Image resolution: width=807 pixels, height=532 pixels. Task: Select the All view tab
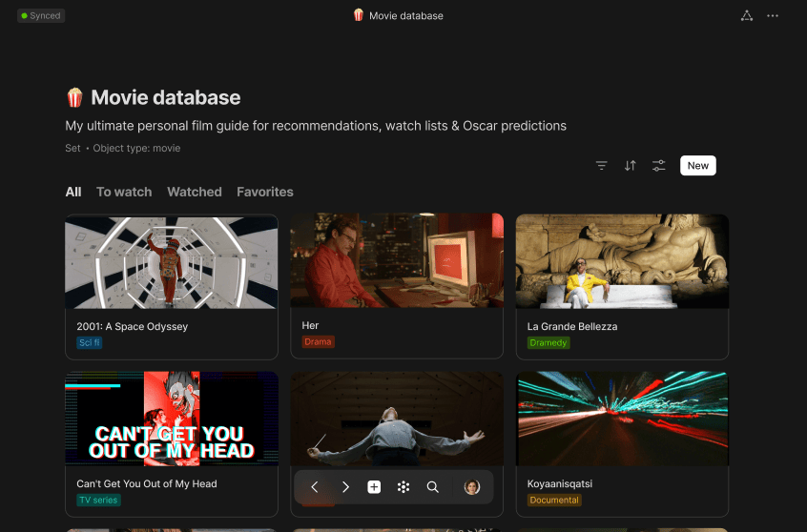coord(73,192)
